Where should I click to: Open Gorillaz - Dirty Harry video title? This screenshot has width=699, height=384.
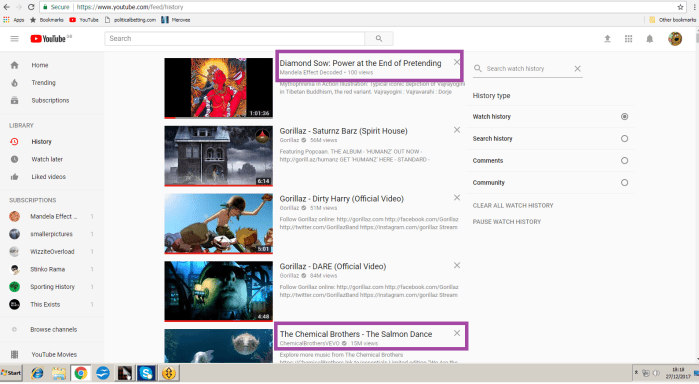click(x=341, y=199)
